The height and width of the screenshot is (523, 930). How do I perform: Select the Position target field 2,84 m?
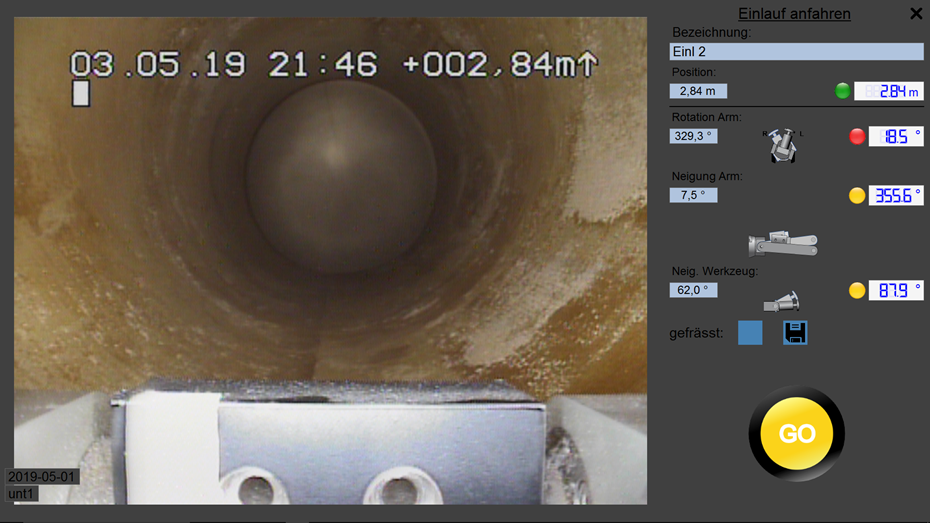pos(698,91)
